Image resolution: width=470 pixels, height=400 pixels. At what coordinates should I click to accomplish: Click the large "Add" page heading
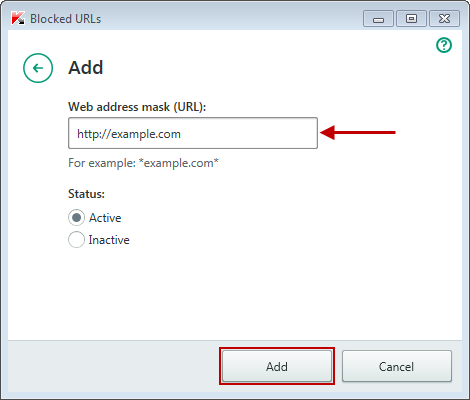coord(86,68)
